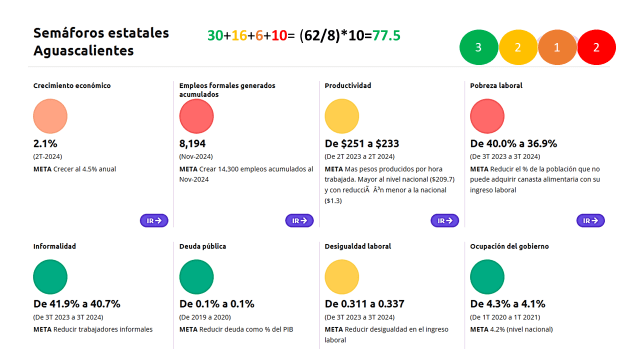Click the Ocupación del gobierno green circle
Image resolution: width=640 pixels, height=360 pixels.
click(x=487, y=277)
